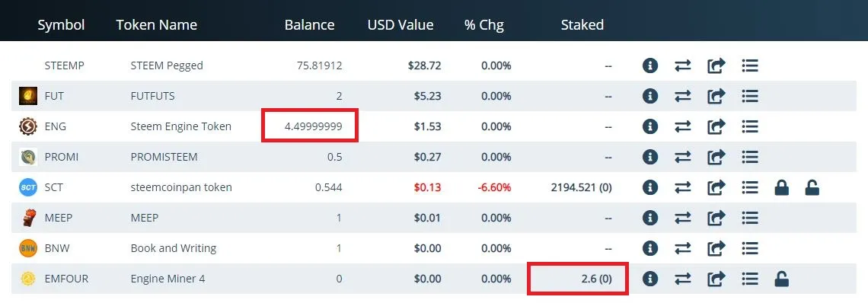Screen dimensions: 868x303
Task: Trade EMFOUR with arrows icon
Action: click(682, 279)
